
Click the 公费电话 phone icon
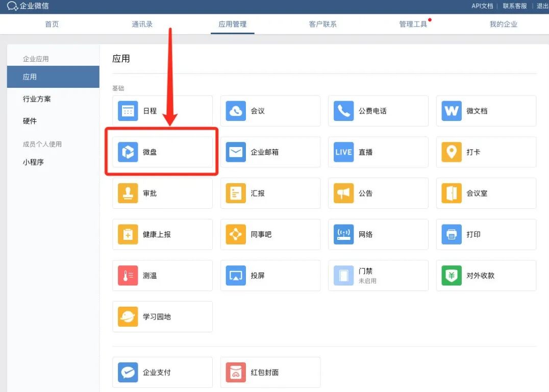(x=343, y=111)
